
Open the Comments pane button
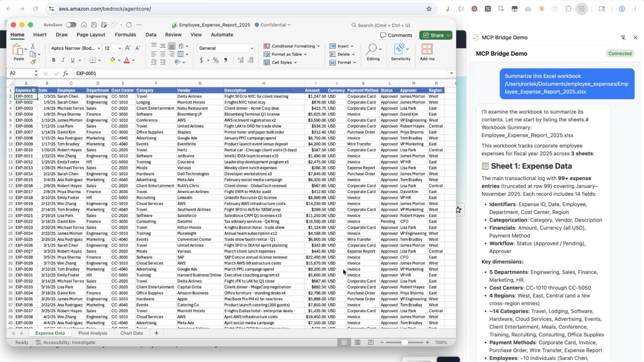(396, 35)
